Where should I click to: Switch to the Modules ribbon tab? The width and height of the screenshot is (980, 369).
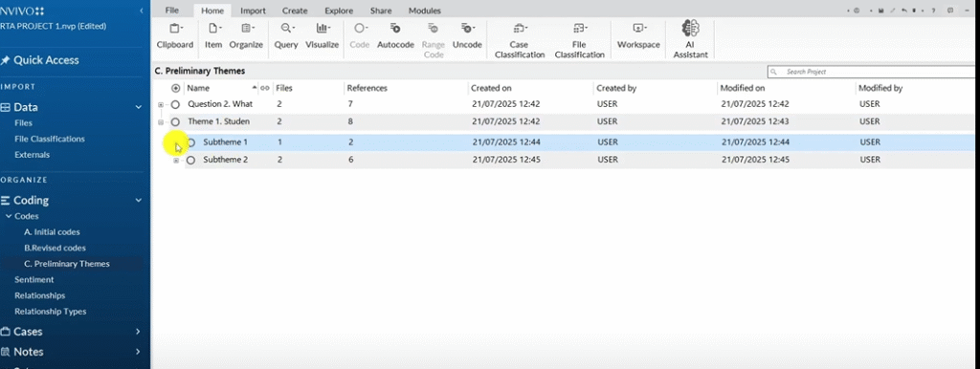[x=424, y=11]
